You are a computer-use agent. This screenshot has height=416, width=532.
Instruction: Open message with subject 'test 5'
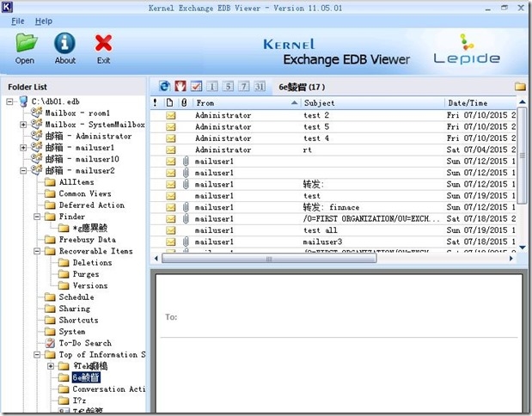click(x=333, y=127)
